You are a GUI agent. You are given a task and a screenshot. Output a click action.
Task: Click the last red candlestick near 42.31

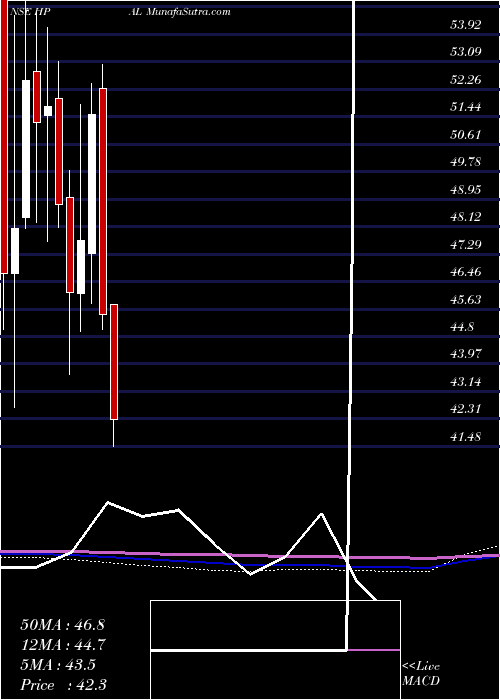pos(114,362)
